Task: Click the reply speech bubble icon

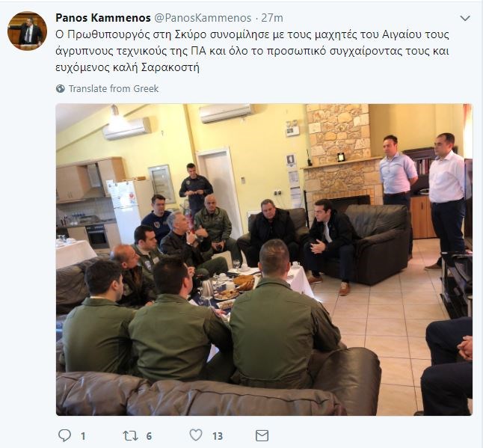Action: pos(65,435)
